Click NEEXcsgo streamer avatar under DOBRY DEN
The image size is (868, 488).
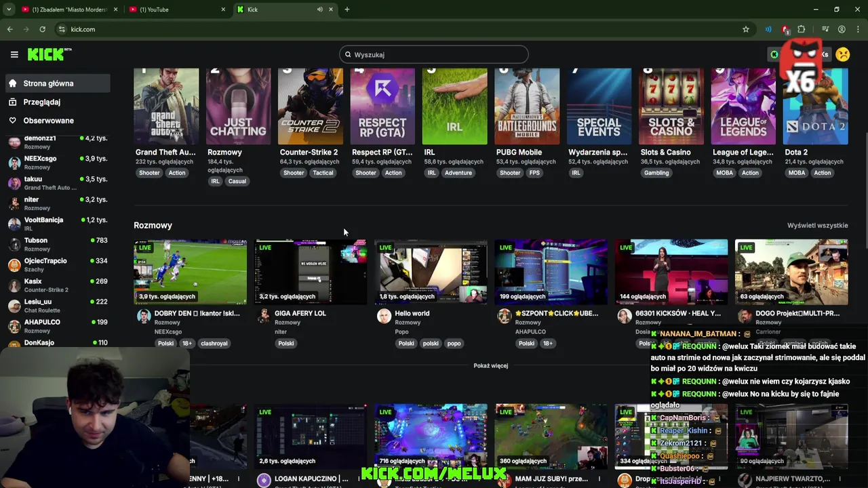(143, 317)
